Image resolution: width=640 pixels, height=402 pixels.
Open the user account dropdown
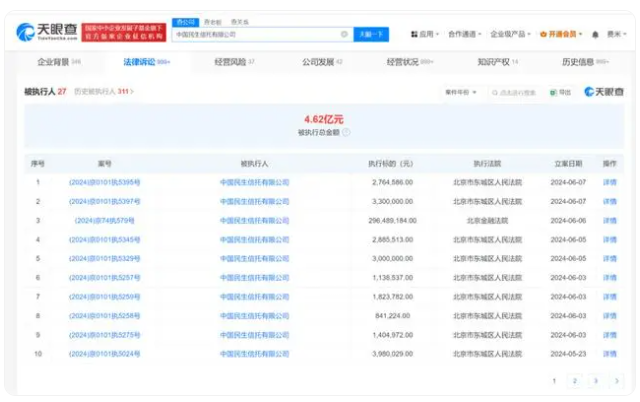tap(616, 34)
